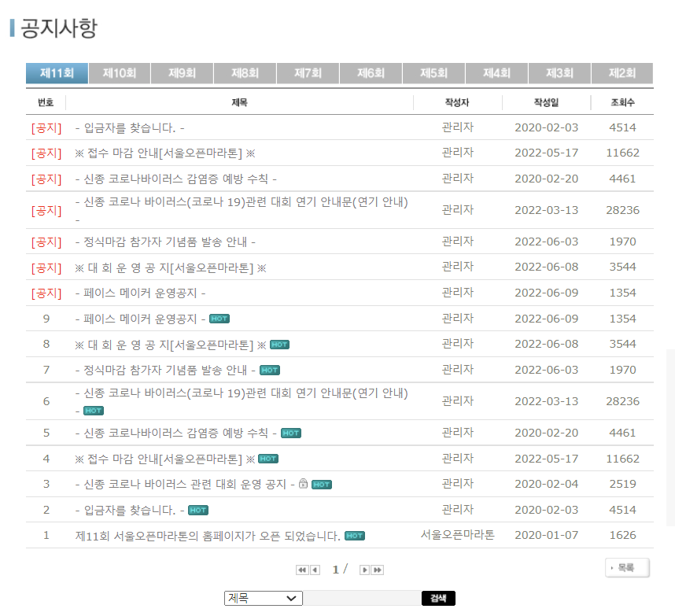Switch to the 제4회 tab
Image resolution: width=675 pixels, height=616 pixels.
[496, 72]
